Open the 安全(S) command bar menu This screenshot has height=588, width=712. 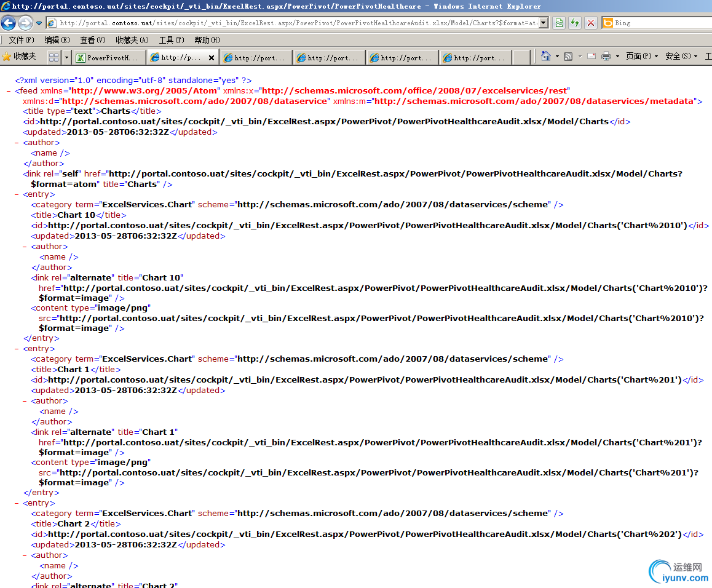pyautogui.click(x=681, y=56)
